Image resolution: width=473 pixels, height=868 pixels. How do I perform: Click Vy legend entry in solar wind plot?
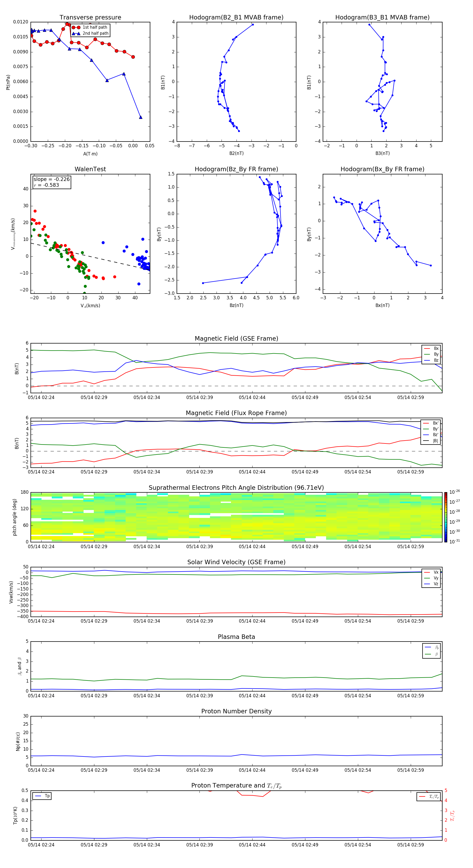click(x=431, y=578)
